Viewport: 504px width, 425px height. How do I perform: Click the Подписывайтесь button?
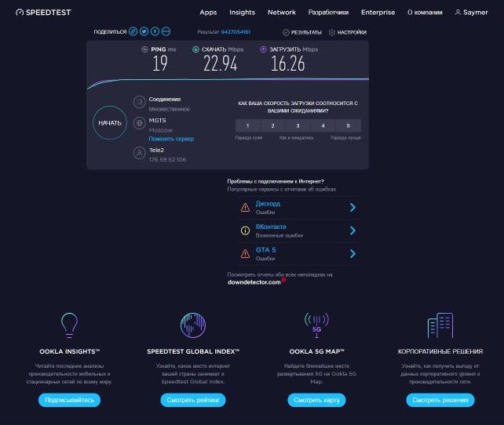click(x=69, y=400)
